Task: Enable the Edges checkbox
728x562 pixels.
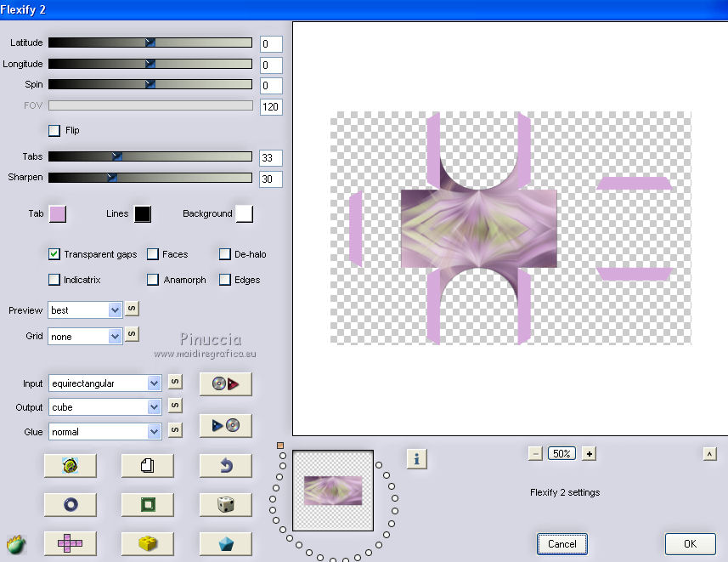Action: pyautogui.click(x=225, y=280)
